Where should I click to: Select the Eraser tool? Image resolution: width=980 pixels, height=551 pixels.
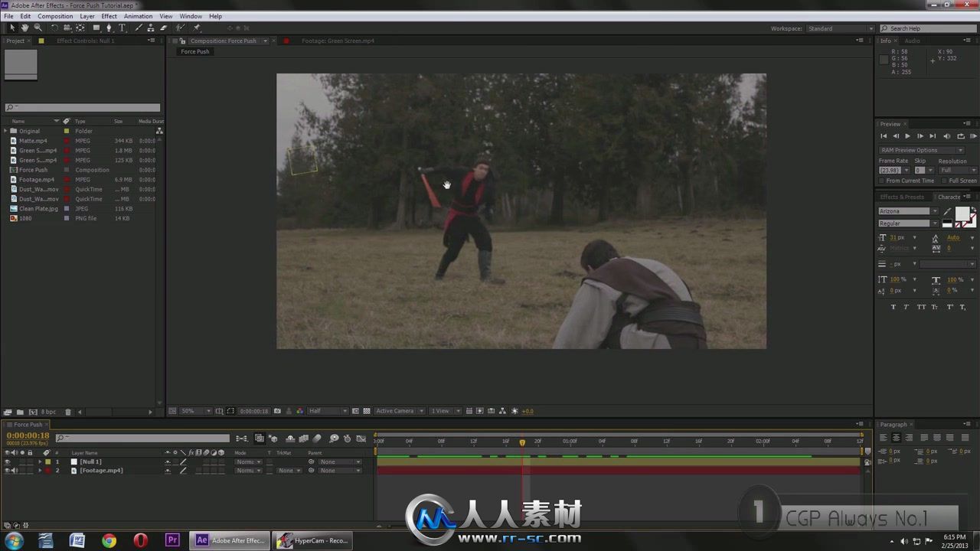[x=163, y=28]
